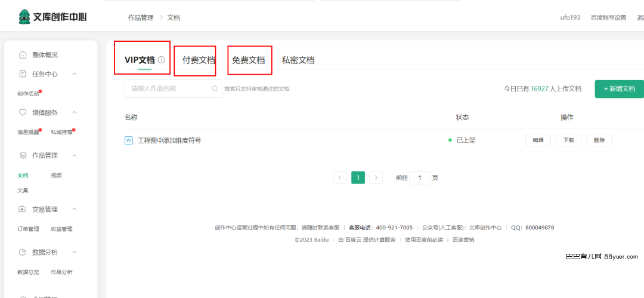
Task: Click 删除 for 工程图中添加锥度符号
Action: pos(599,140)
